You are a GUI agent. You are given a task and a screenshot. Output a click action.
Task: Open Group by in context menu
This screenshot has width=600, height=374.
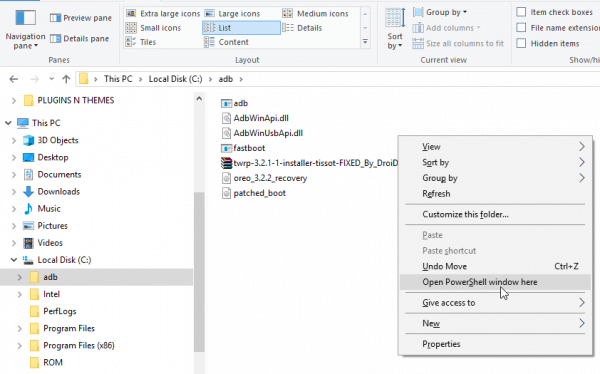click(495, 178)
